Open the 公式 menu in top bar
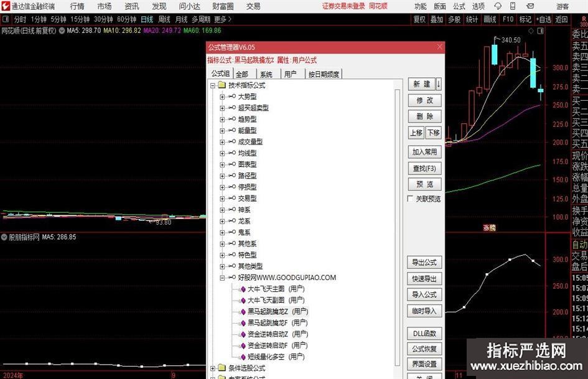Image resolution: width=588 pixels, height=379 pixels. (x=459, y=6)
